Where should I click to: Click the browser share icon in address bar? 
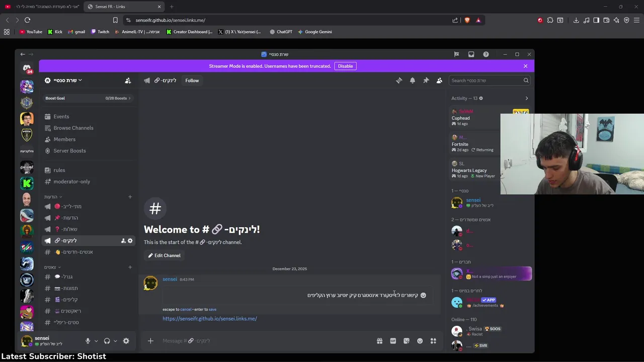(x=455, y=20)
